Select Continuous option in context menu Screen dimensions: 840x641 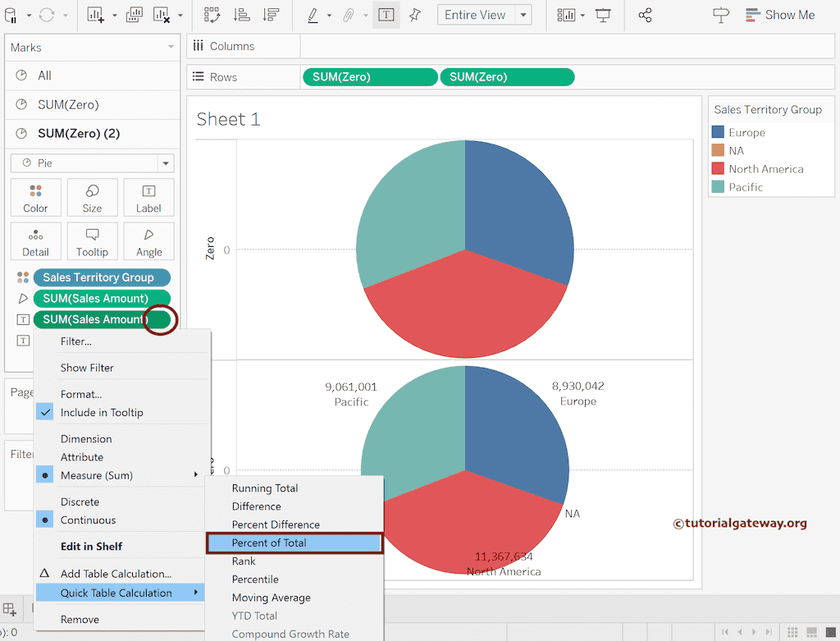pos(88,520)
